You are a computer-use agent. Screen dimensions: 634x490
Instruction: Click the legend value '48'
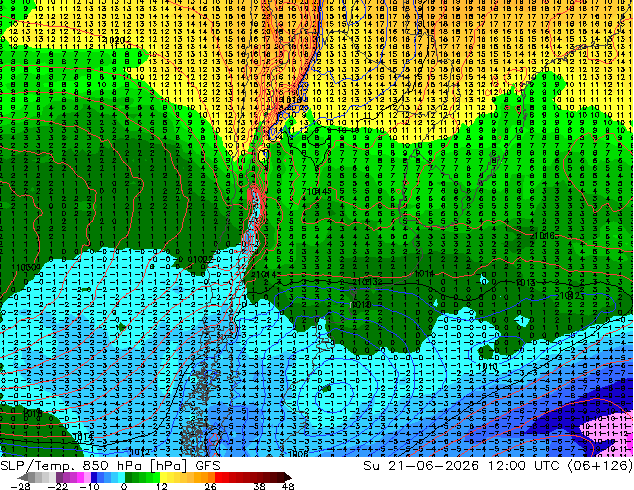point(288,486)
